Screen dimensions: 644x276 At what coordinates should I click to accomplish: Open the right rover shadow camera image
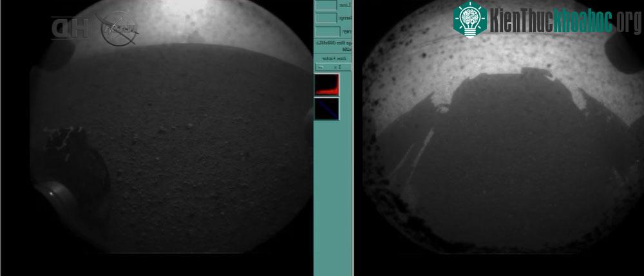[x=503, y=127]
